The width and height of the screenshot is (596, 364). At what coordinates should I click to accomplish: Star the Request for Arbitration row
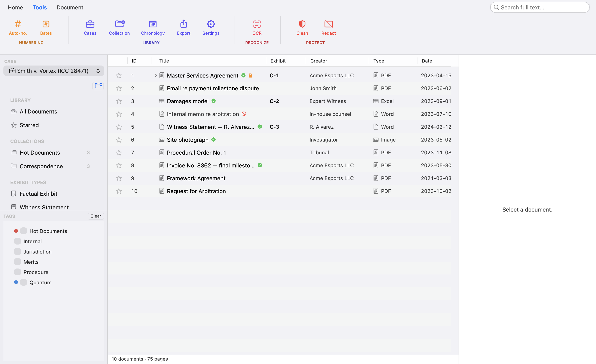(119, 191)
